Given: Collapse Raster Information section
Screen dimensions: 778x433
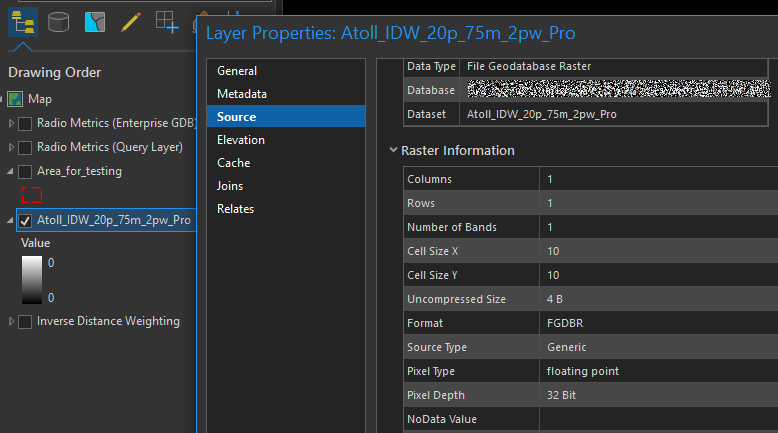Looking at the screenshot, I should [x=393, y=150].
